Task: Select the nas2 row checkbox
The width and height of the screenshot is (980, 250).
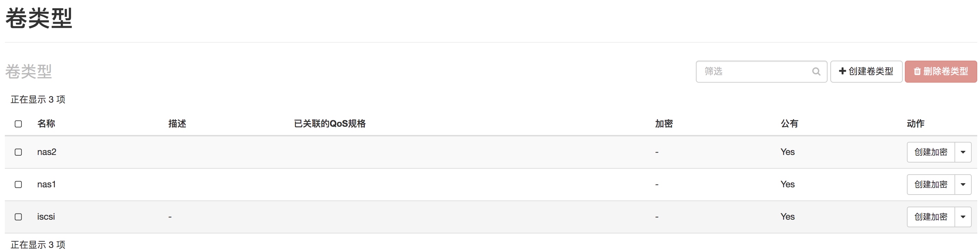Action: click(x=18, y=152)
